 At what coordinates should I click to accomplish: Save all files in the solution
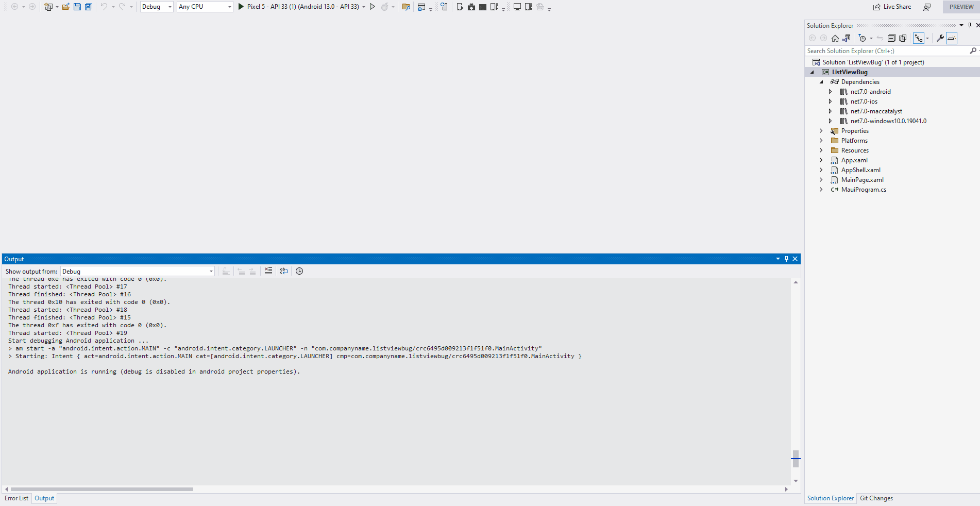(88, 7)
